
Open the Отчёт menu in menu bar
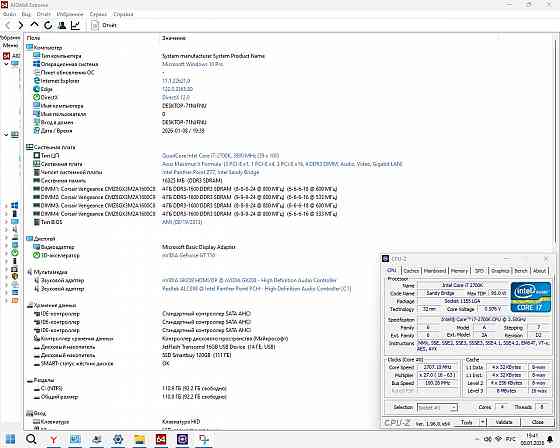[x=44, y=14]
